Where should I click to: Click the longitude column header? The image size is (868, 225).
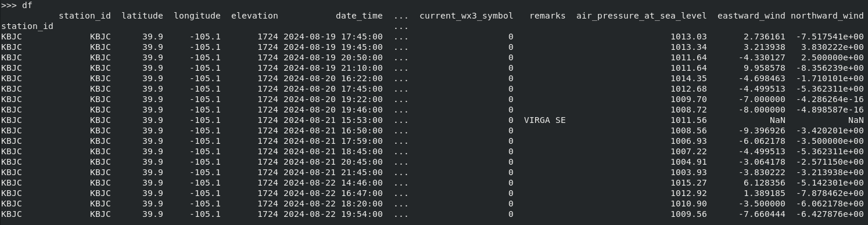197,16
